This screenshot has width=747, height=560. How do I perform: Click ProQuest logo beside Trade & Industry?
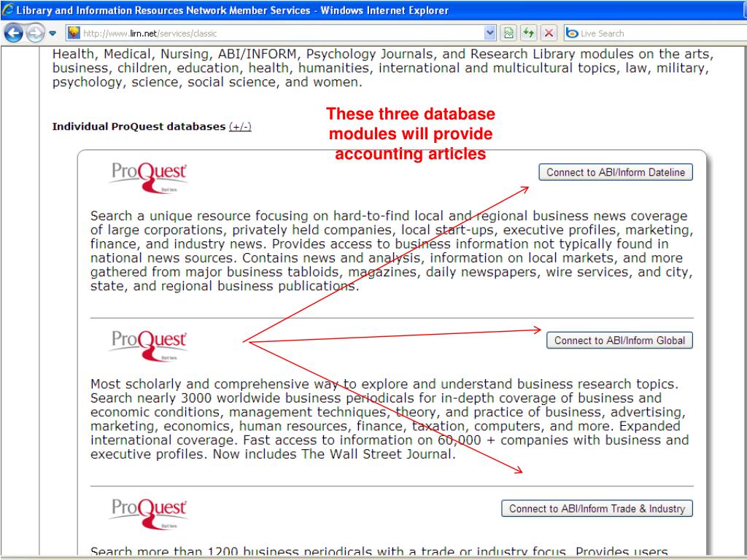(x=149, y=514)
